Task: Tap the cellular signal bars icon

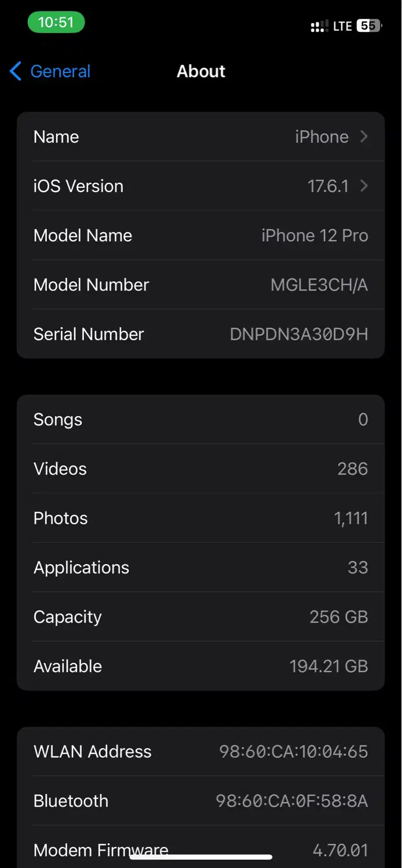Action: click(319, 27)
